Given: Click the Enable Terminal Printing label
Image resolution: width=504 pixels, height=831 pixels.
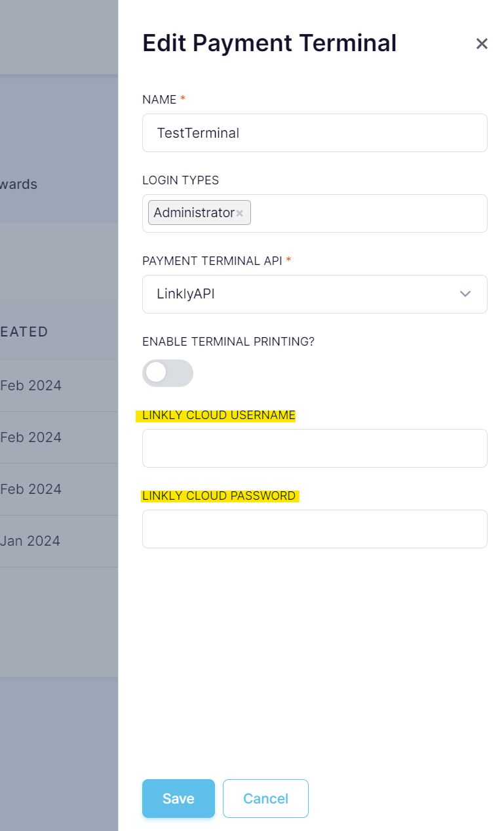Looking at the screenshot, I should point(228,342).
